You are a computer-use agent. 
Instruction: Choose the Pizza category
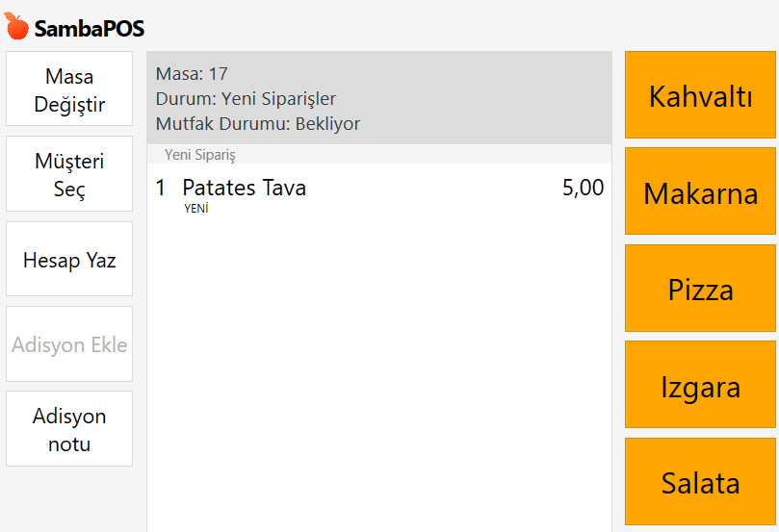(700, 290)
